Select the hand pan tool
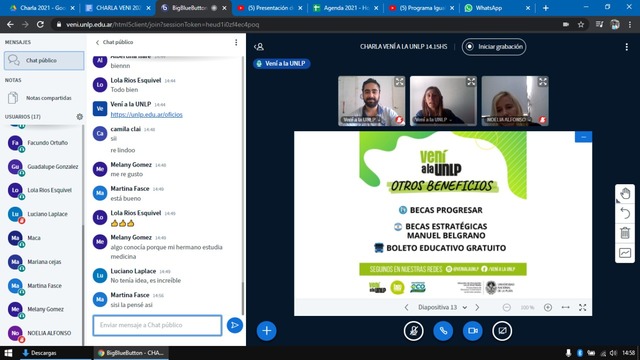Image resolution: width=640 pixels, height=360 pixels. pyautogui.click(x=625, y=193)
